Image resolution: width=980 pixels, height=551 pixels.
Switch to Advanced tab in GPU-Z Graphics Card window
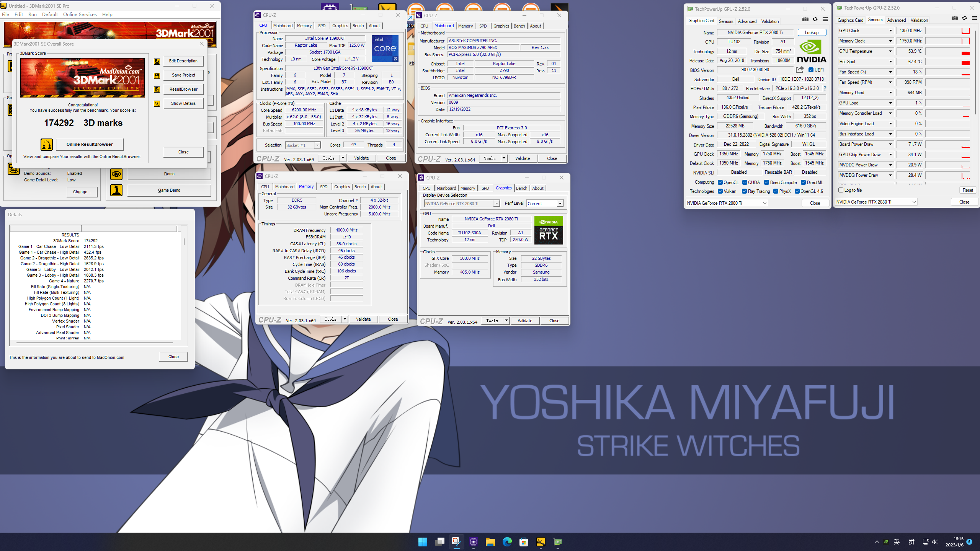pyautogui.click(x=747, y=21)
